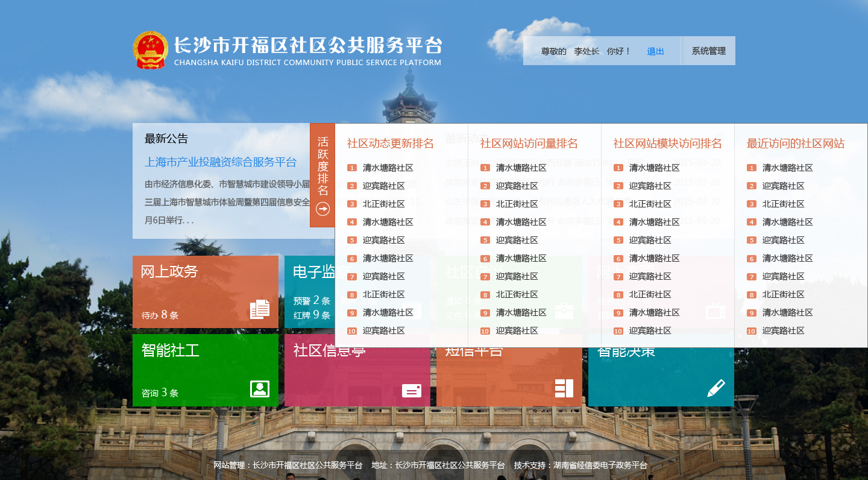Click the pencil icon on 智能决策 tile
Viewport: 868px width, 480px height.
716,388
